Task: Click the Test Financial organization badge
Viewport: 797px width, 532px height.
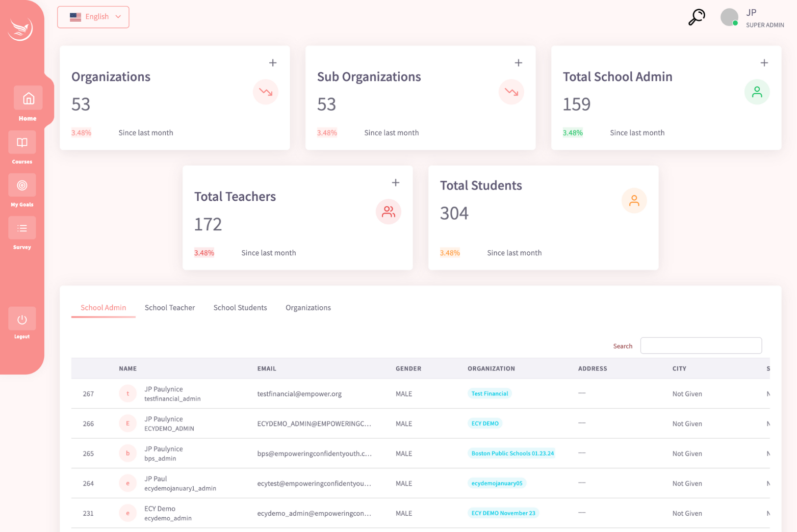Action: coord(490,393)
